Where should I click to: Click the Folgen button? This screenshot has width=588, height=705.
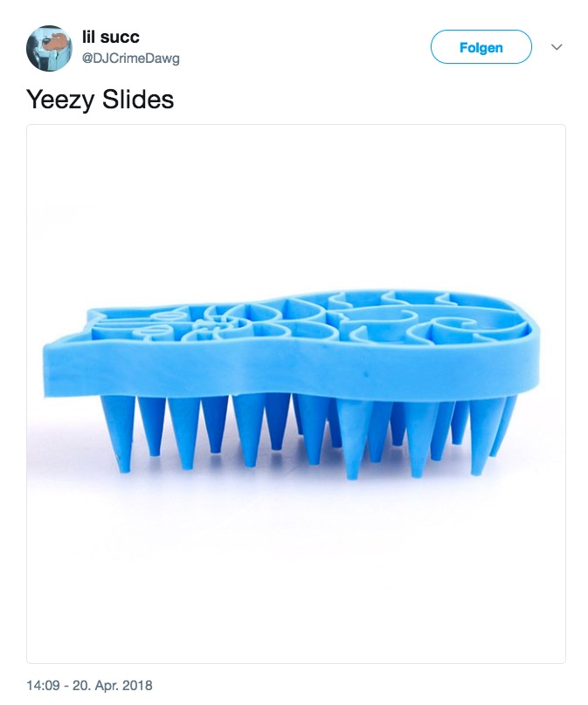pyautogui.click(x=481, y=47)
